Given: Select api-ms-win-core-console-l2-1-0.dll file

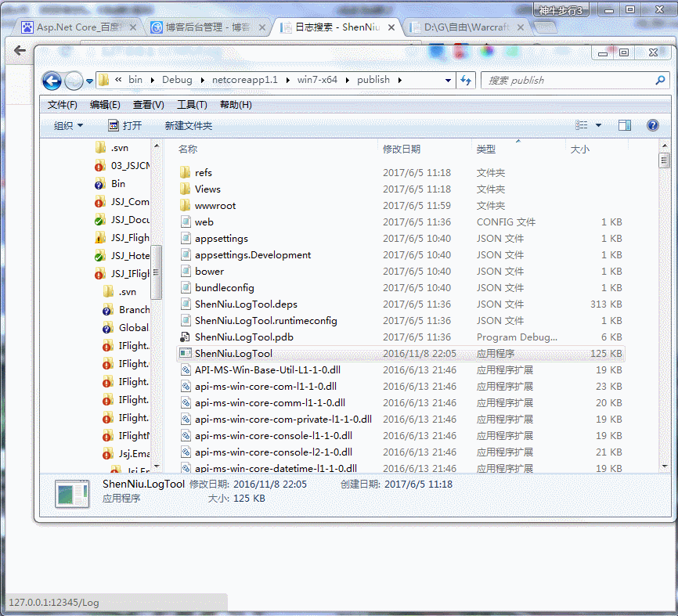Looking at the screenshot, I should tap(273, 452).
